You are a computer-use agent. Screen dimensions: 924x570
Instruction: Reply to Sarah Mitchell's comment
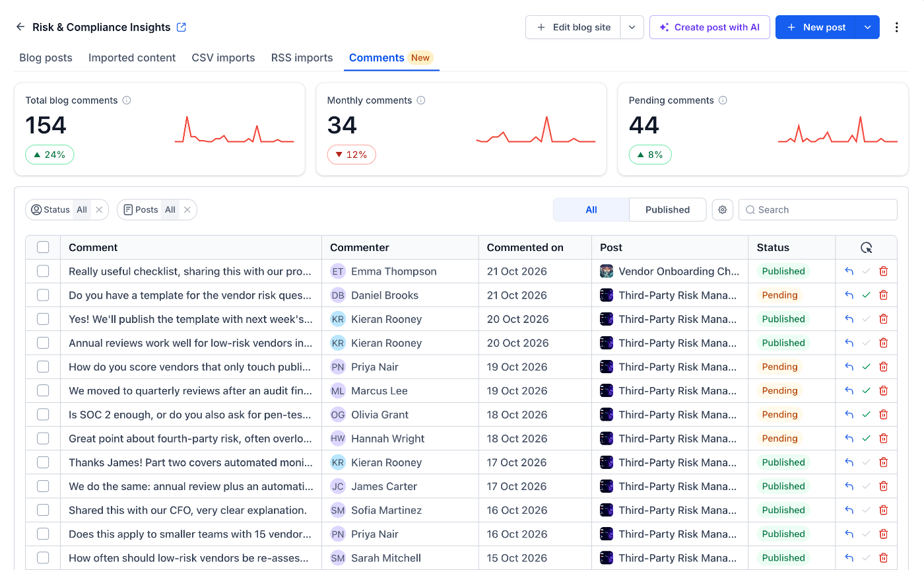point(849,558)
